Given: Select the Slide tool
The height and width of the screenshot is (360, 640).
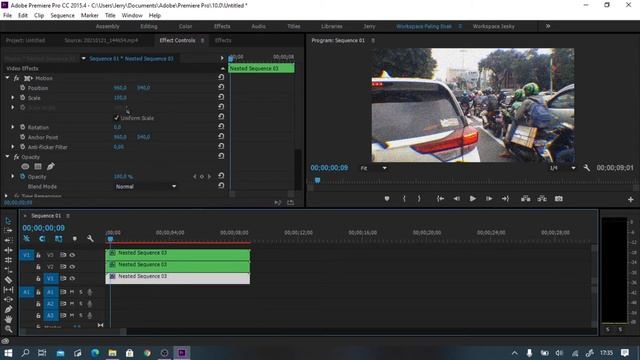Looking at the screenshot, I should (x=8, y=300).
